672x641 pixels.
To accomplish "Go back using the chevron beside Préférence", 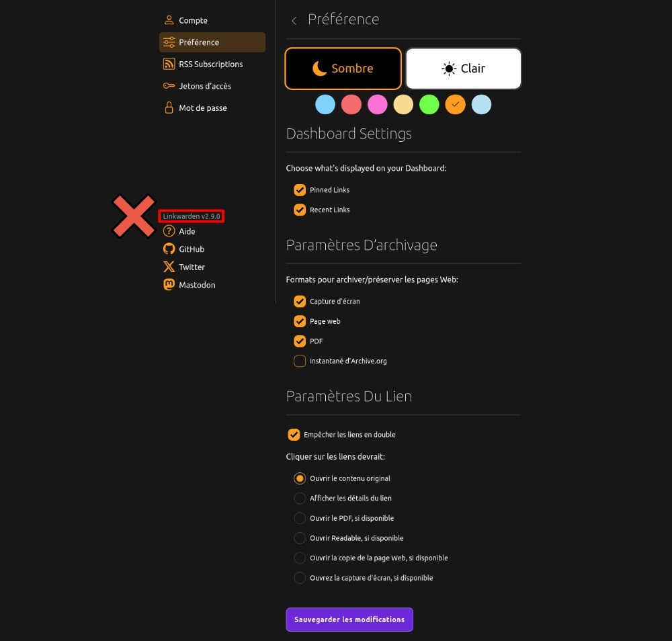I will [294, 21].
